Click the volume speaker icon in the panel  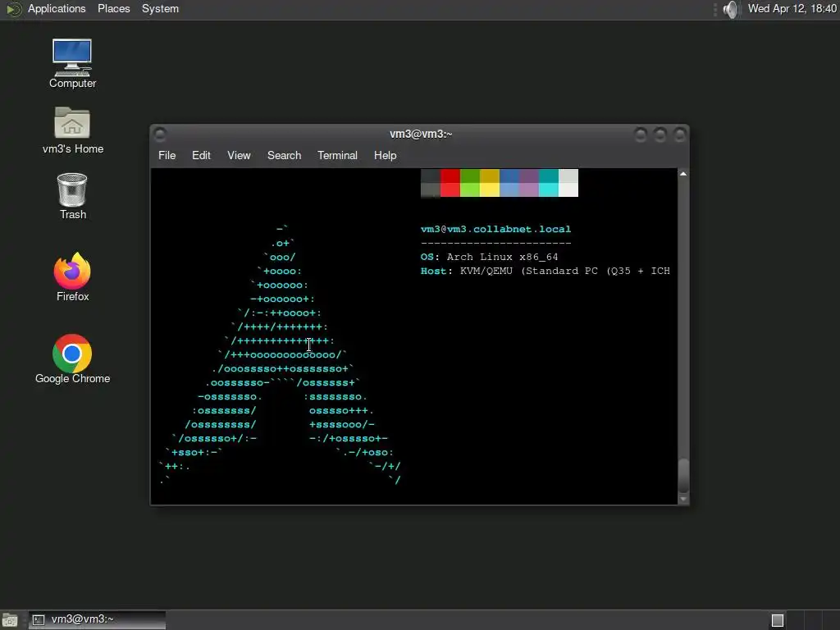(x=729, y=9)
